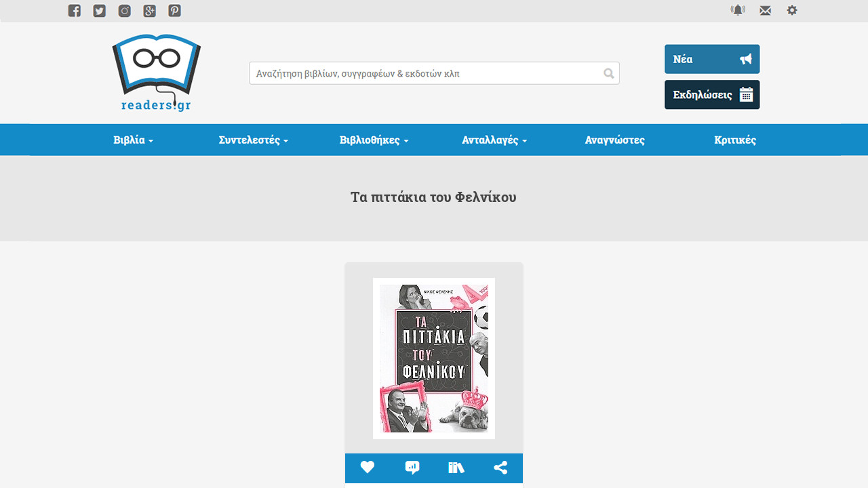The height and width of the screenshot is (488, 868).
Task: Expand the Συντελεστές dropdown menu
Action: click(254, 140)
